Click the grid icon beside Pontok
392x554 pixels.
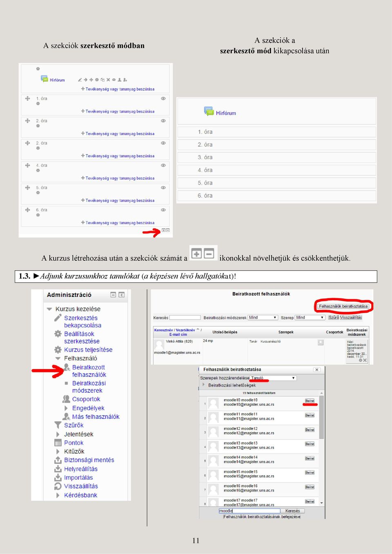coord(58,443)
